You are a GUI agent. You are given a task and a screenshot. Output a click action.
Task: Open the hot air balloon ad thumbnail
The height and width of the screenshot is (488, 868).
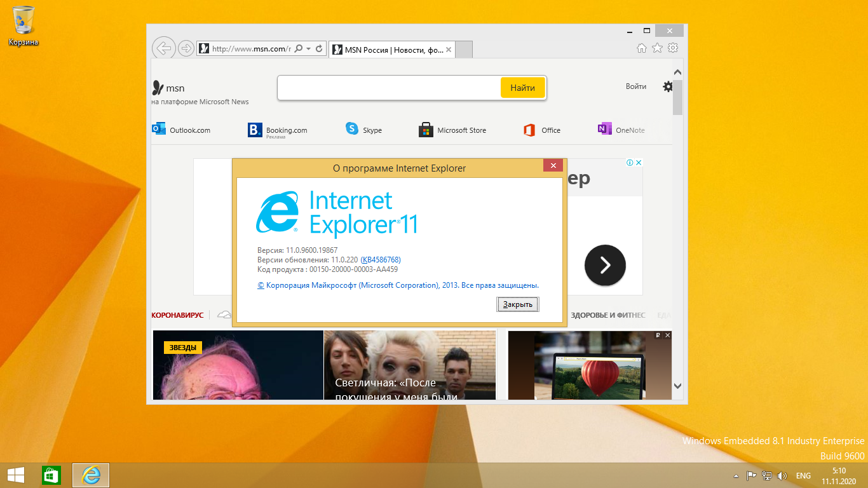[590, 365]
